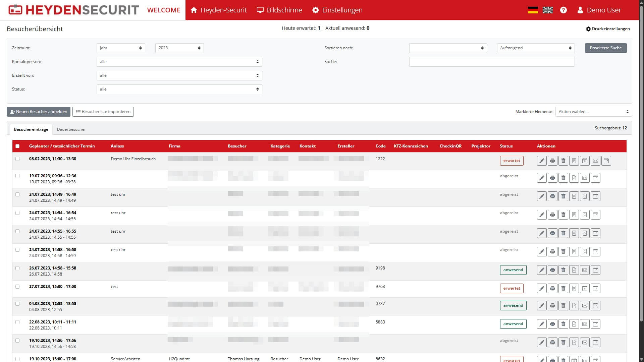The height and width of the screenshot is (362, 644).
Task: Delete the 04.08.2023 visitor entry via trash icon
Action: (x=563, y=305)
